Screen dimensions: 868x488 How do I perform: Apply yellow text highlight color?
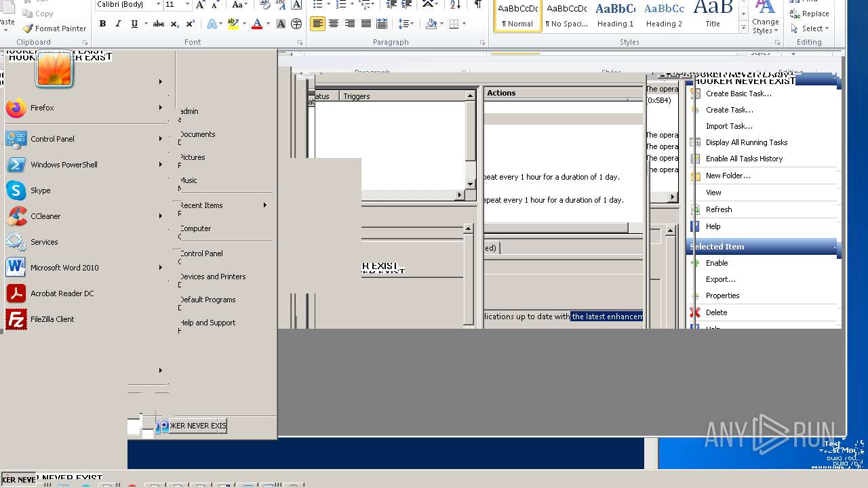pyautogui.click(x=233, y=24)
